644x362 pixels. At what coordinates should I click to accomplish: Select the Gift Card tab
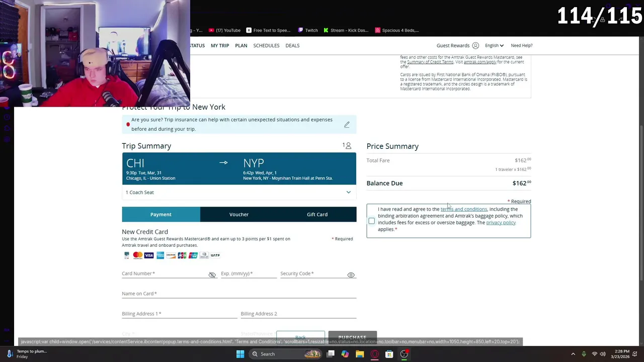[317, 214]
